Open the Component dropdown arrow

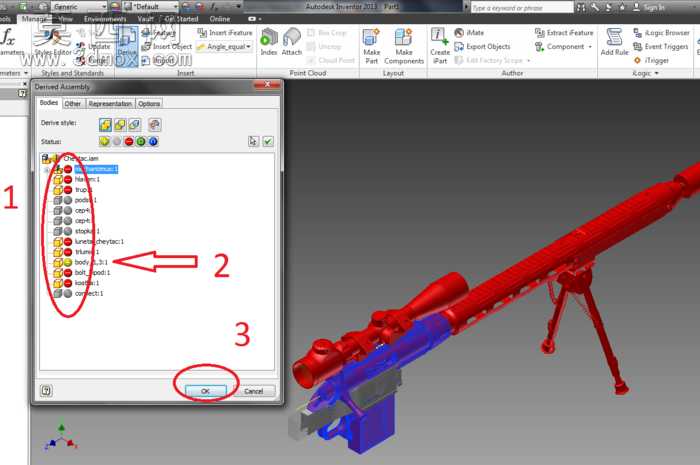tap(590, 47)
